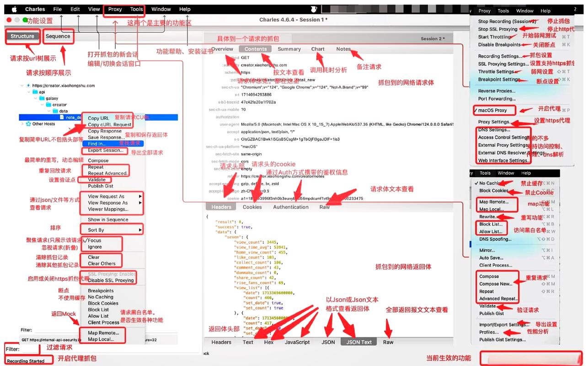Click the Recording Started status text
The height and width of the screenshot is (366, 588).
pos(26,361)
